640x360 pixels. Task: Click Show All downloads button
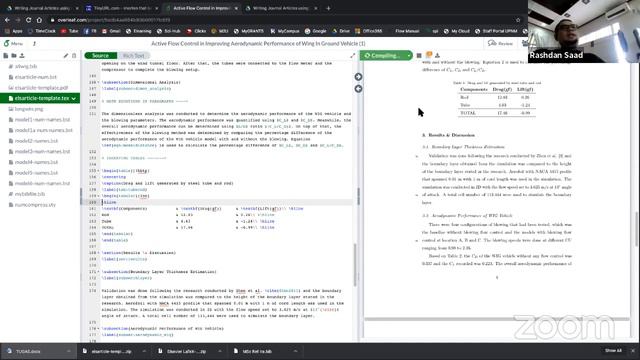(613, 351)
